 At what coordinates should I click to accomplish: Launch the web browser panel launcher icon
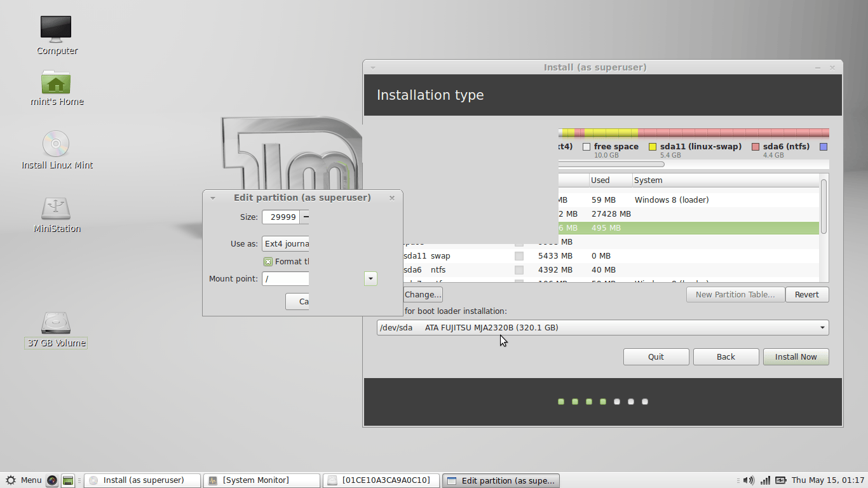(52, 480)
